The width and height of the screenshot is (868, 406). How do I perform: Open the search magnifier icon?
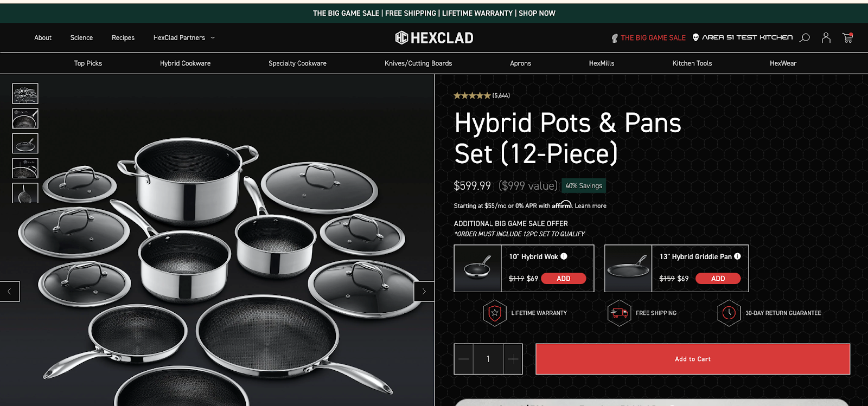pyautogui.click(x=805, y=37)
